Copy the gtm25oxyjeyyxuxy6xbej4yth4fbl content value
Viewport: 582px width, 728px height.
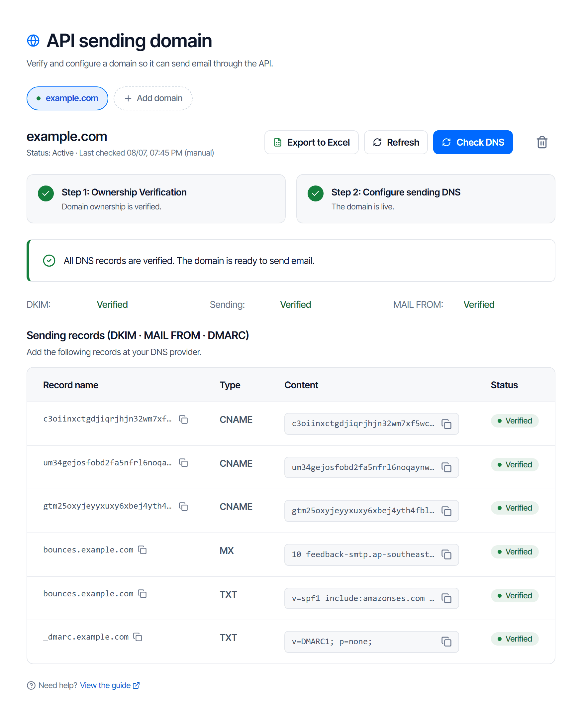point(446,511)
